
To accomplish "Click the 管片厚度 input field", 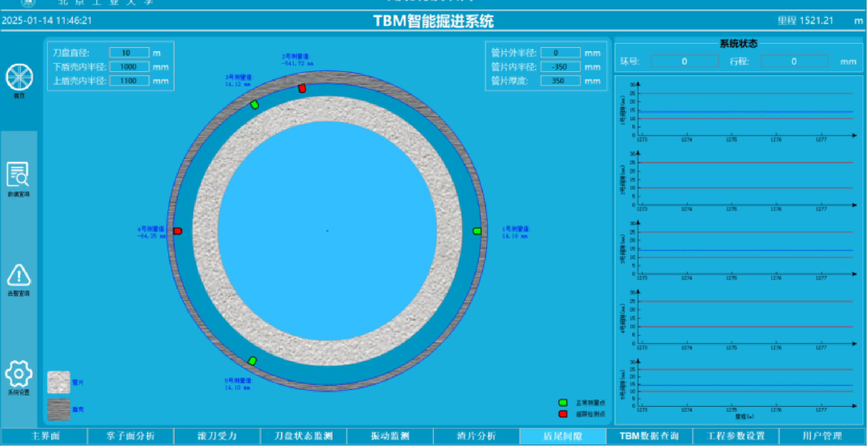I will (x=560, y=81).
